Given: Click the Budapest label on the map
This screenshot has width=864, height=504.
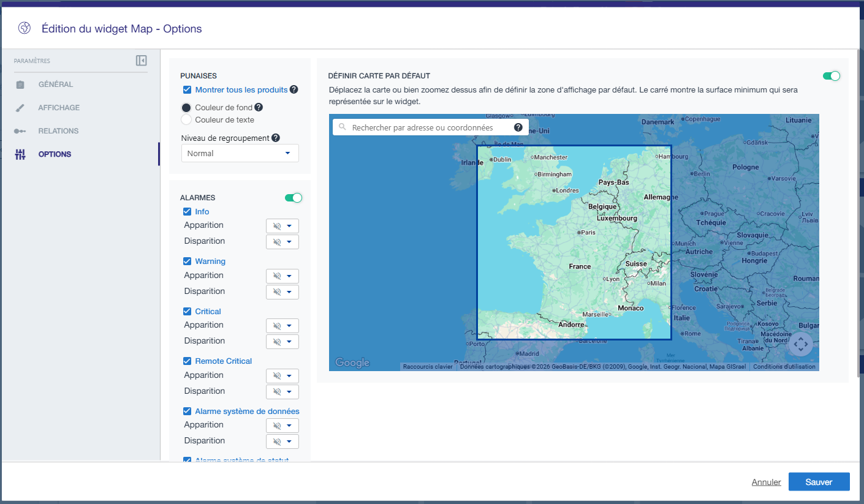Looking at the screenshot, I should [762, 254].
